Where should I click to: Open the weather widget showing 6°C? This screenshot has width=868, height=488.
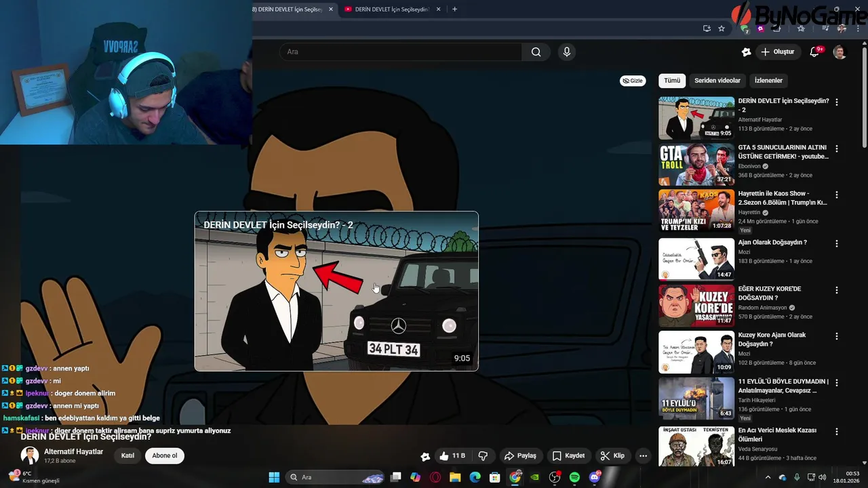[x=33, y=477]
